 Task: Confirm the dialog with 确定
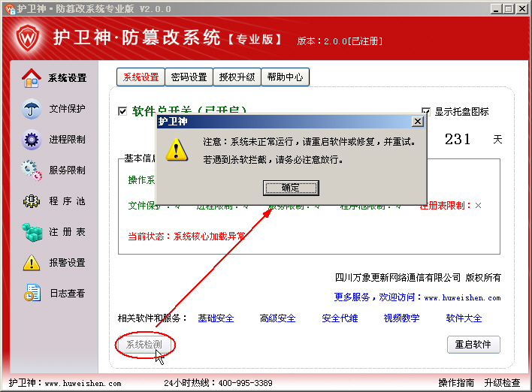point(291,188)
